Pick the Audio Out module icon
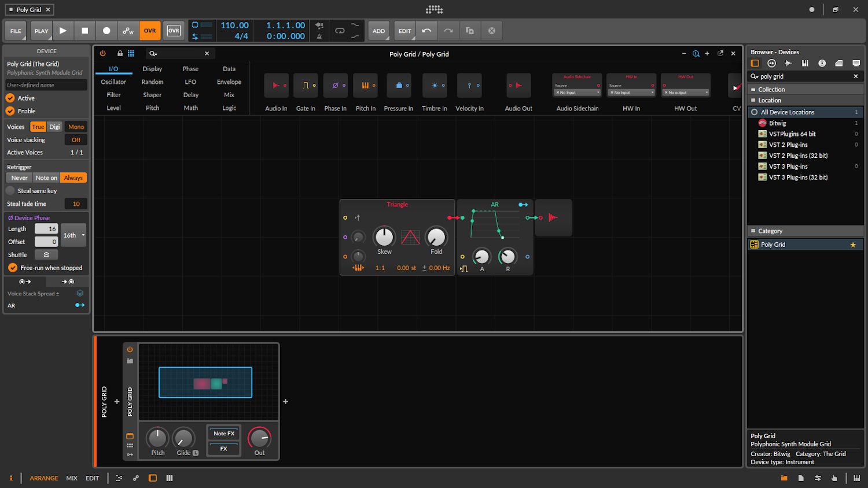Viewport: 868px width, 488px height. (x=518, y=86)
